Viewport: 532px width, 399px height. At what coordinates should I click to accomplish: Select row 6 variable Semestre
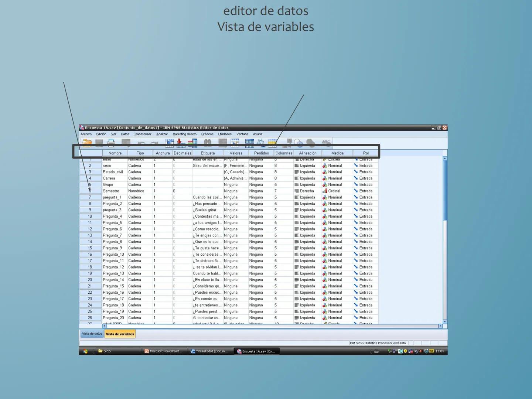[90, 191]
